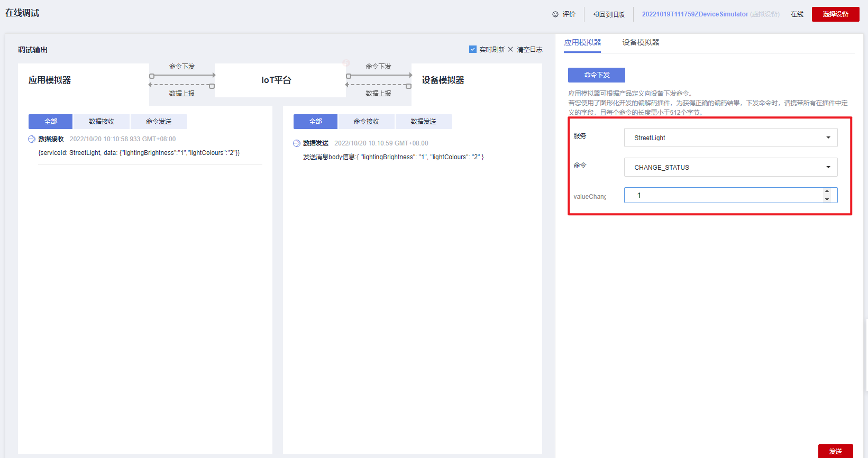Toggle the 实时刷新 checkbox

tap(473, 49)
